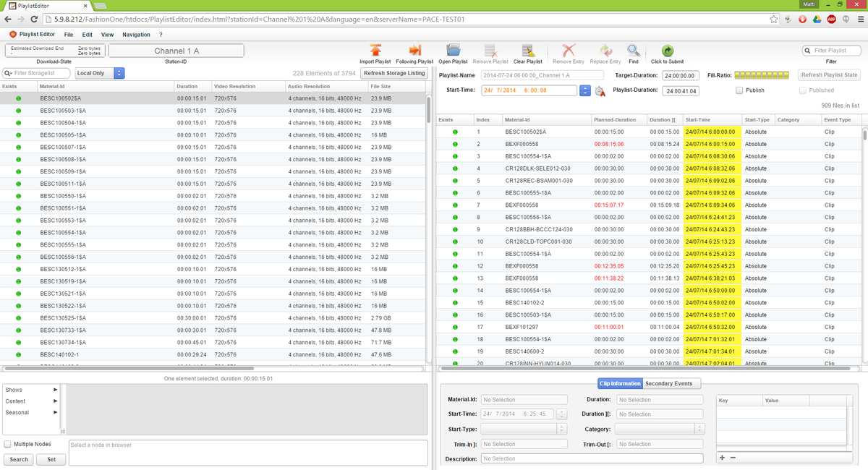The image size is (868, 470).
Task: Click the clock icon beside Start-Time
Action: [600, 90]
